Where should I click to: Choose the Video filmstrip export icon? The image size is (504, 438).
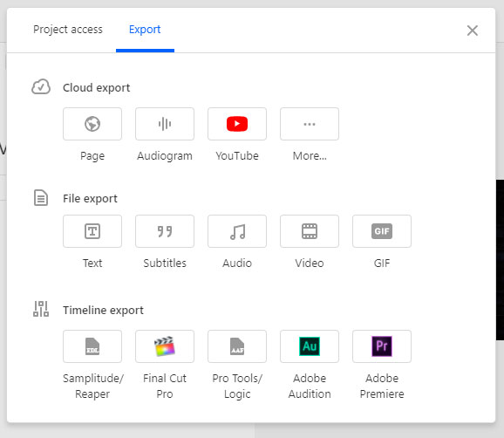coord(310,231)
